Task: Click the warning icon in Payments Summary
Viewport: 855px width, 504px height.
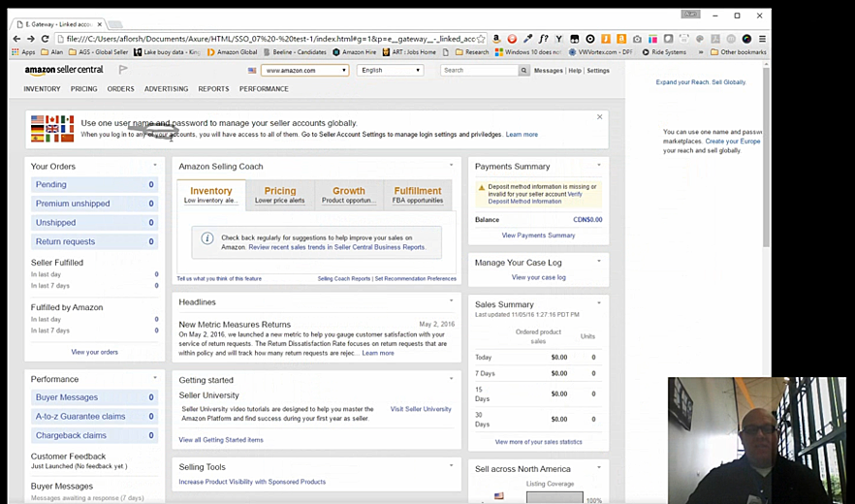Action: click(482, 187)
